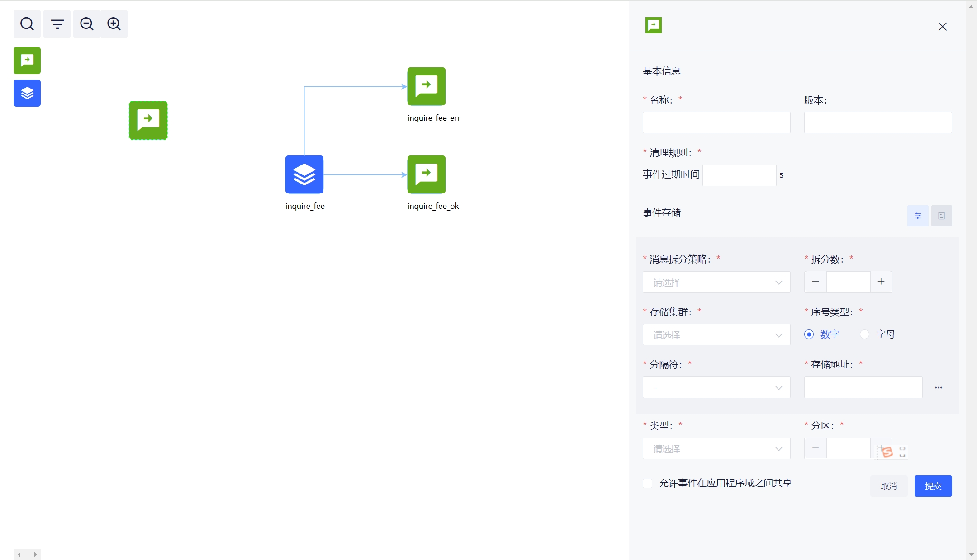Decrease the 分区 value

click(x=816, y=448)
